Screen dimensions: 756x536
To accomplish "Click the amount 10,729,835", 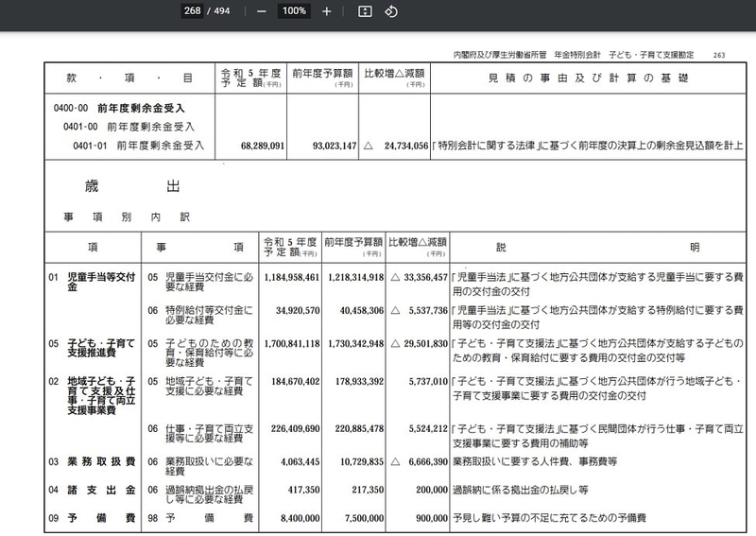I will pyautogui.click(x=362, y=462).
